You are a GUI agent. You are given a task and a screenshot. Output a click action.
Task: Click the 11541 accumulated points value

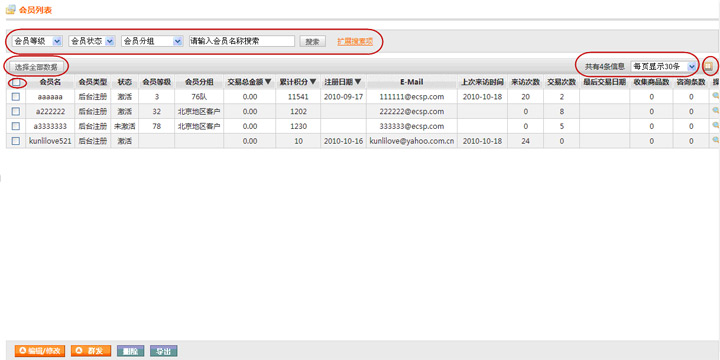(x=298, y=97)
